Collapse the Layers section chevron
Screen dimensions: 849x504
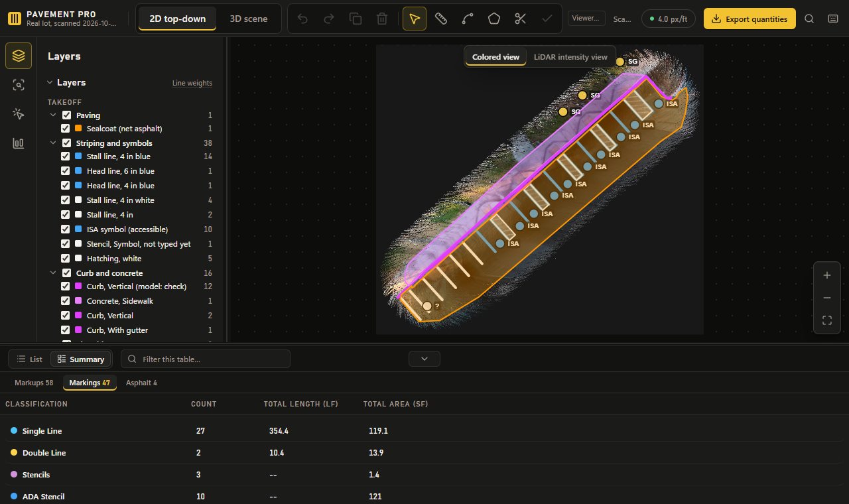click(50, 83)
